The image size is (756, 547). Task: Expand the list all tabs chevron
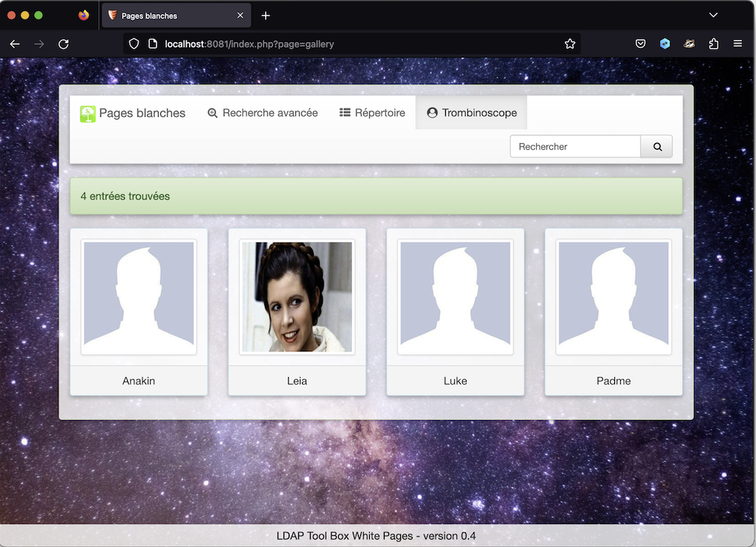coord(713,16)
